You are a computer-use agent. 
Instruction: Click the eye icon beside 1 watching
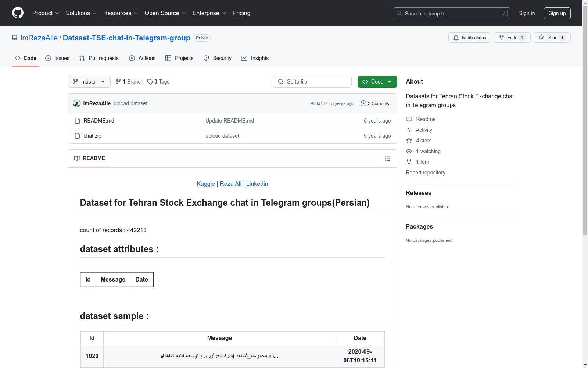(x=409, y=151)
